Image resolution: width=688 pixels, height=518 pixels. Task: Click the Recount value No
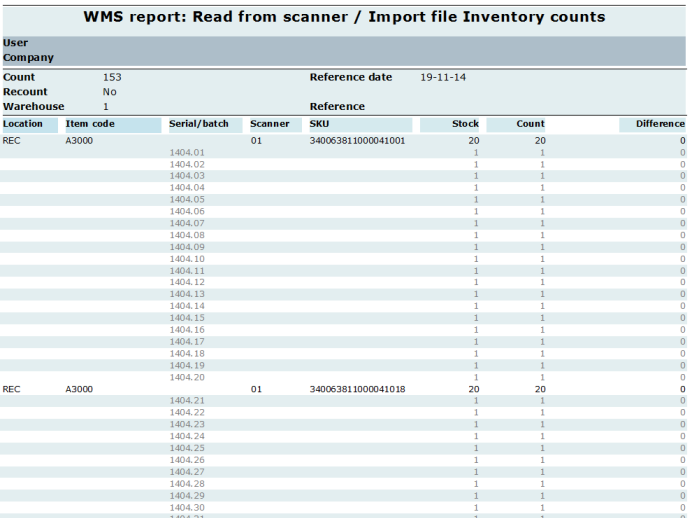(109, 92)
